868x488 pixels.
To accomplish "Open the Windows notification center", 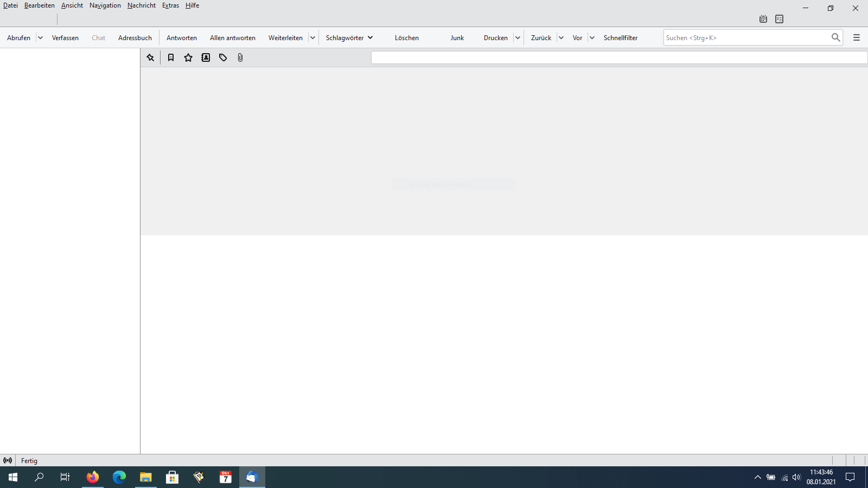I will click(850, 477).
